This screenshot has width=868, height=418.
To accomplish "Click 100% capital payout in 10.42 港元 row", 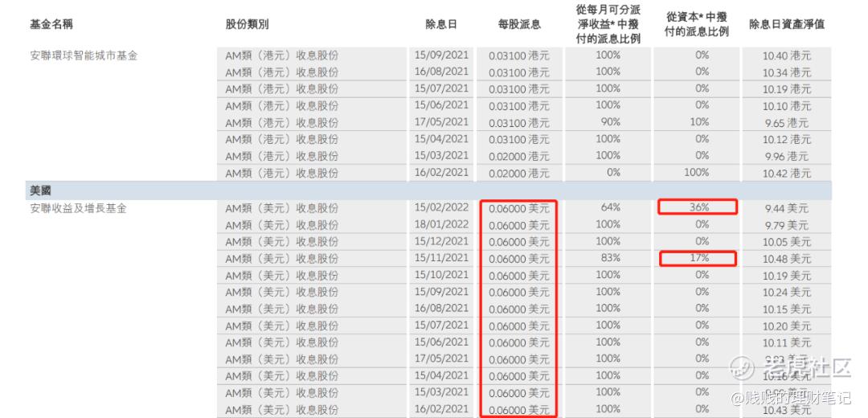I will click(x=697, y=172).
